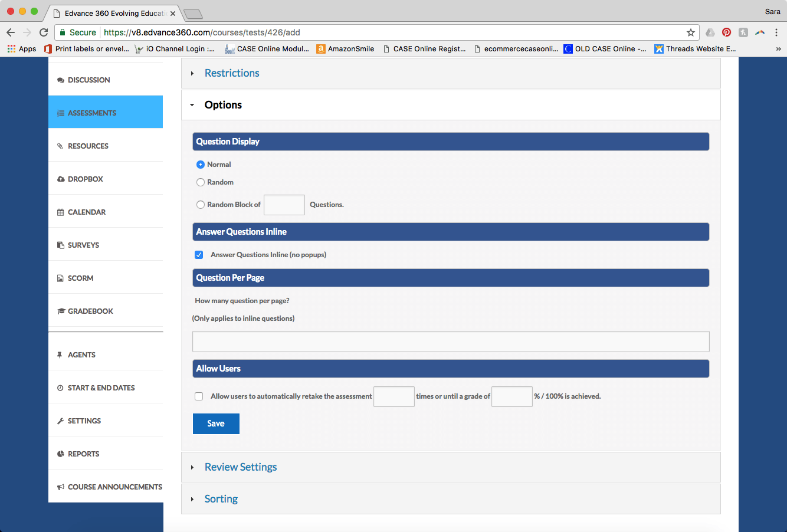Go to Course Announcements in sidebar

click(x=114, y=487)
